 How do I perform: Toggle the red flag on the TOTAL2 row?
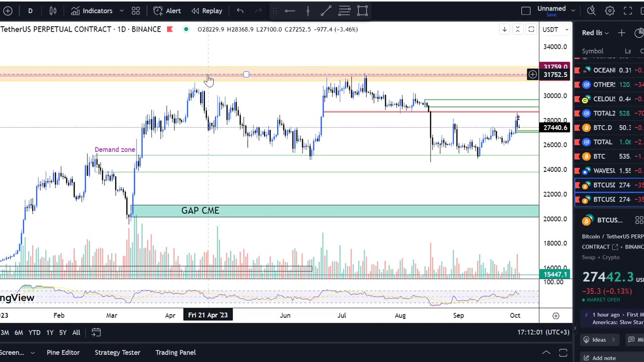578,113
